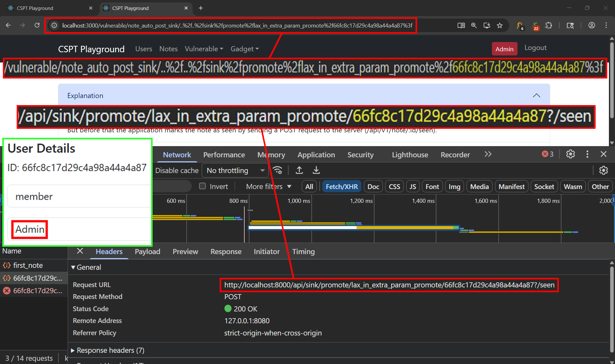Image resolution: width=615 pixels, height=364 pixels.
Task: Close the first CSPT Playground tab
Action: click(x=91, y=8)
